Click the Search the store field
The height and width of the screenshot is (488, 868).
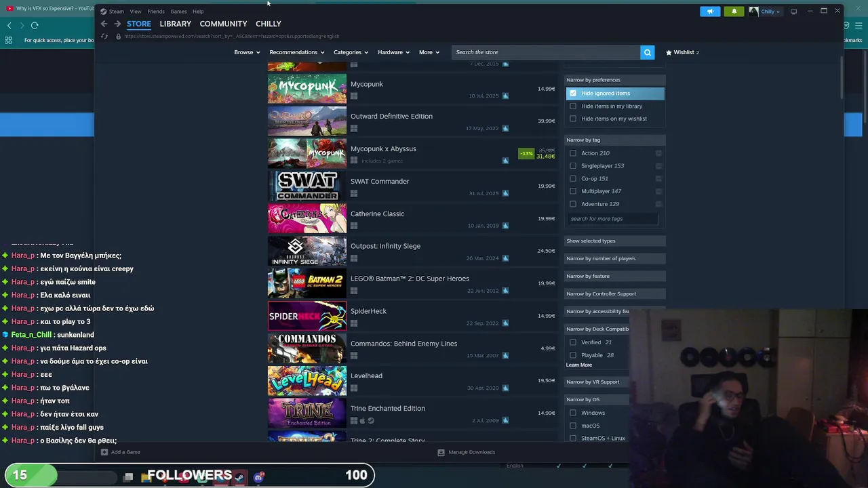tap(546, 52)
